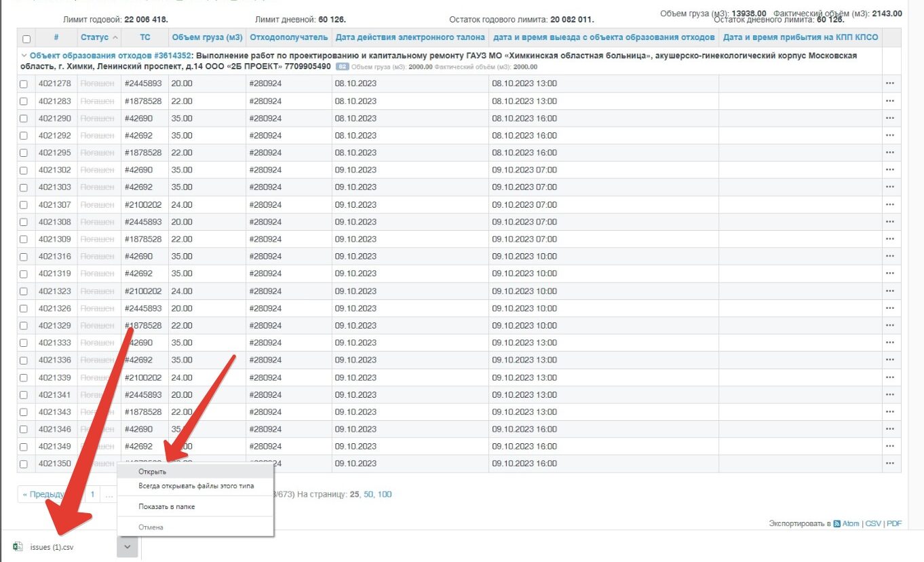Click the Atom feed RSS icon
This screenshot has height=562, width=924.
837,524
